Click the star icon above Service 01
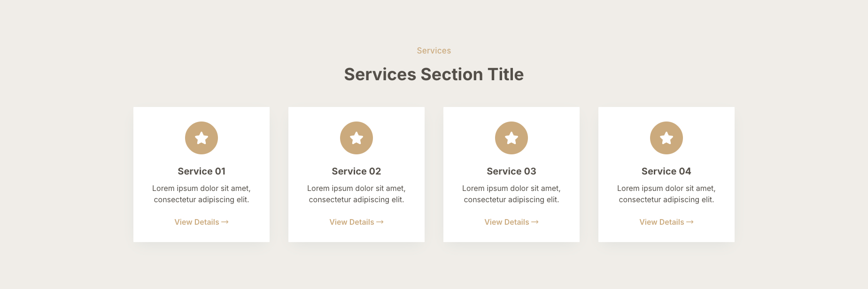 click(201, 138)
